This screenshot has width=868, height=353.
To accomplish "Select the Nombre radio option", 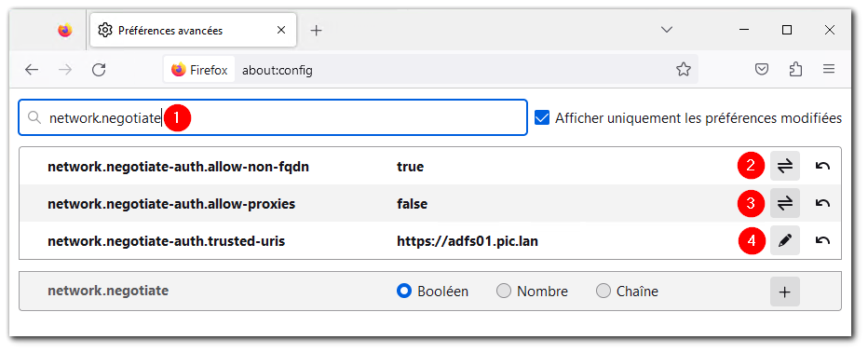I will point(504,291).
